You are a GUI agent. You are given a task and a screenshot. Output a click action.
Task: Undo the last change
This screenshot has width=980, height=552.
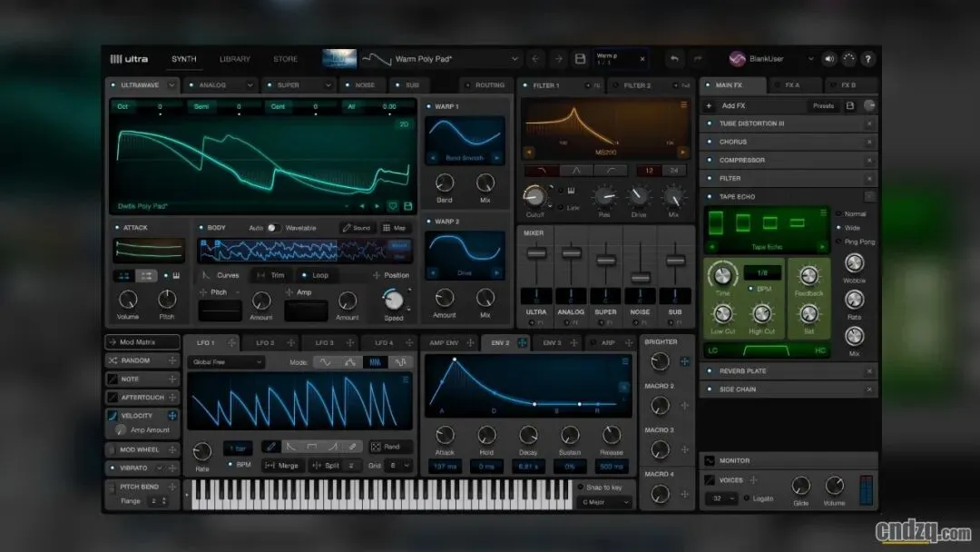click(x=674, y=59)
